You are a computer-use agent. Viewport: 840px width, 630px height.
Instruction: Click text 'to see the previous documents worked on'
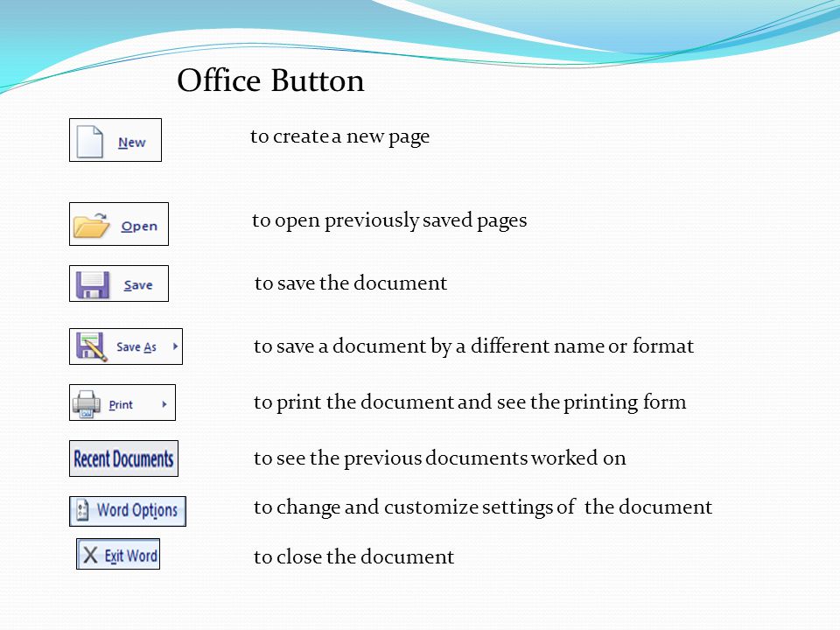click(440, 458)
